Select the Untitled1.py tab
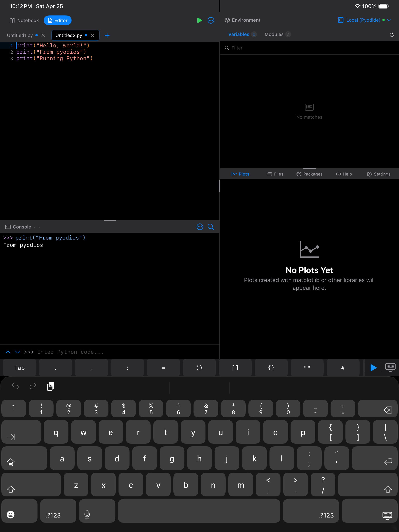 20,35
